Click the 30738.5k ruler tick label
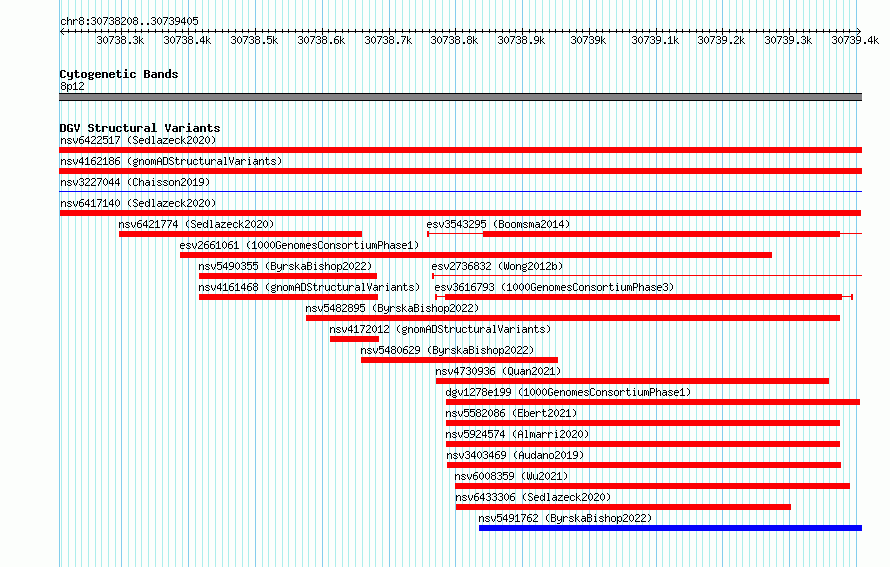 click(254, 40)
